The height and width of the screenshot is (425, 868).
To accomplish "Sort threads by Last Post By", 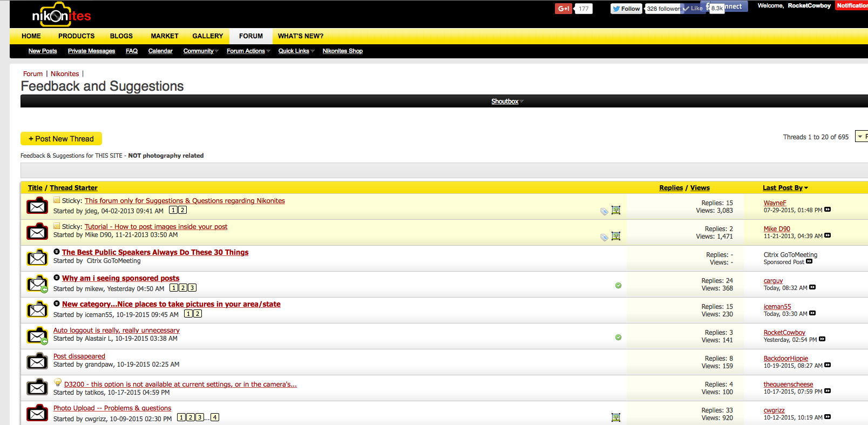I will tap(785, 188).
